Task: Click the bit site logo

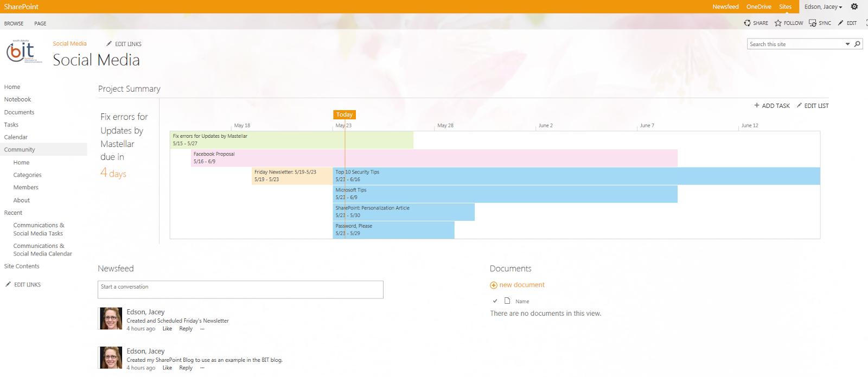Action: tap(24, 52)
